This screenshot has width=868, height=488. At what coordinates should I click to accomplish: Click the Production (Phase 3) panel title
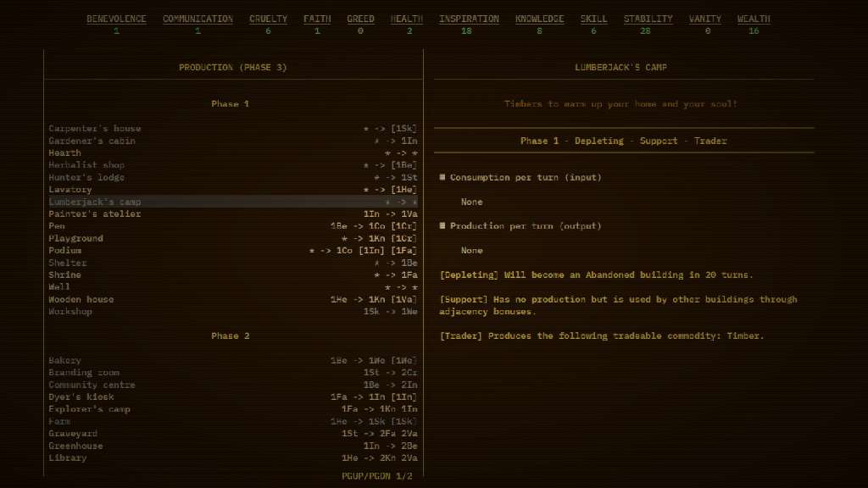pyautogui.click(x=232, y=68)
